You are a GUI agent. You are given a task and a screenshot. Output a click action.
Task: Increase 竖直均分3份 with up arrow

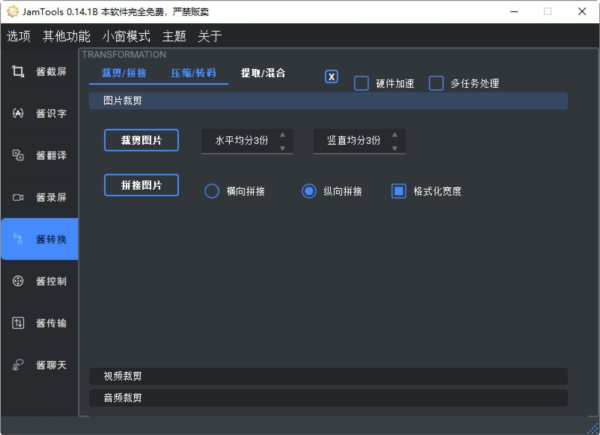[x=395, y=135]
